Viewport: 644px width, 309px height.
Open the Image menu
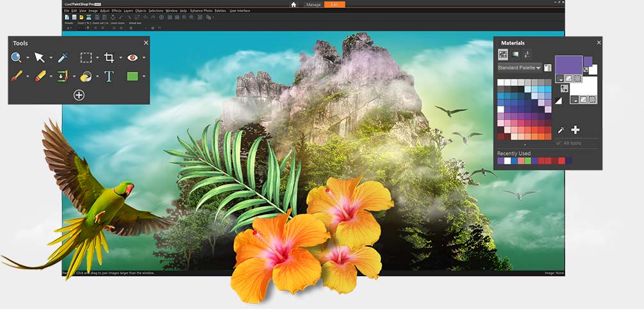point(93,11)
